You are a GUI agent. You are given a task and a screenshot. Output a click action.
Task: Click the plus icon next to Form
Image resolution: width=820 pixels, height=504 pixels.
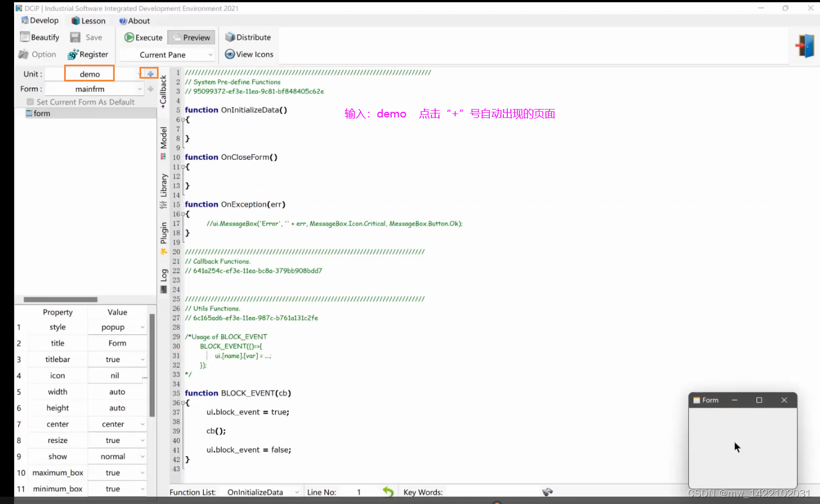pyautogui.click(x=151, y=89)
